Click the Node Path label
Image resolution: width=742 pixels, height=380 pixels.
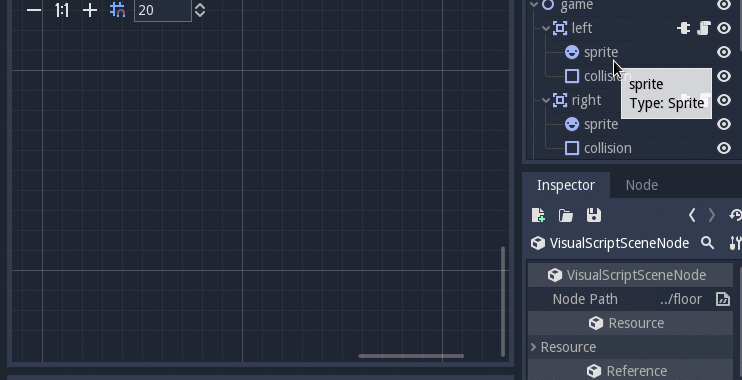(x=585, y=299)
